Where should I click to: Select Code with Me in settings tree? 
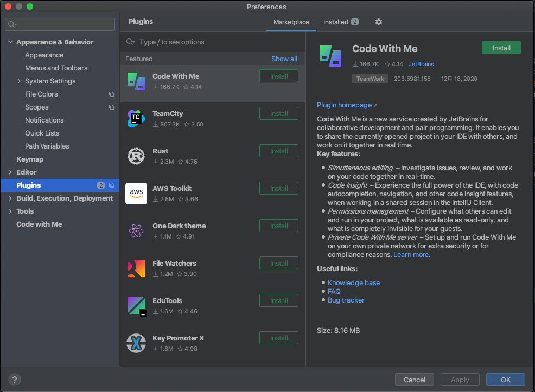pyautogui.click(x=39, y=224)
